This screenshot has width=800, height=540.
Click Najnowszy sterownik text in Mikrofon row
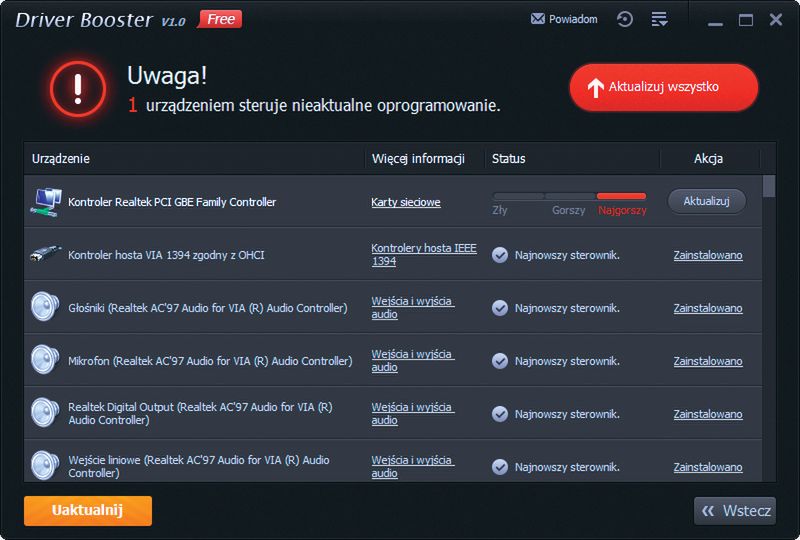pos(567,361)
